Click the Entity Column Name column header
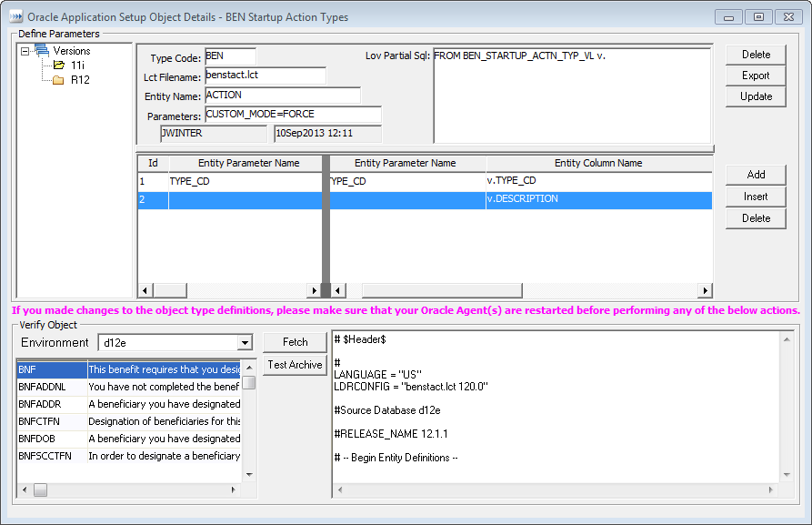This screenshot has height=525, width=812. point(598,163)
